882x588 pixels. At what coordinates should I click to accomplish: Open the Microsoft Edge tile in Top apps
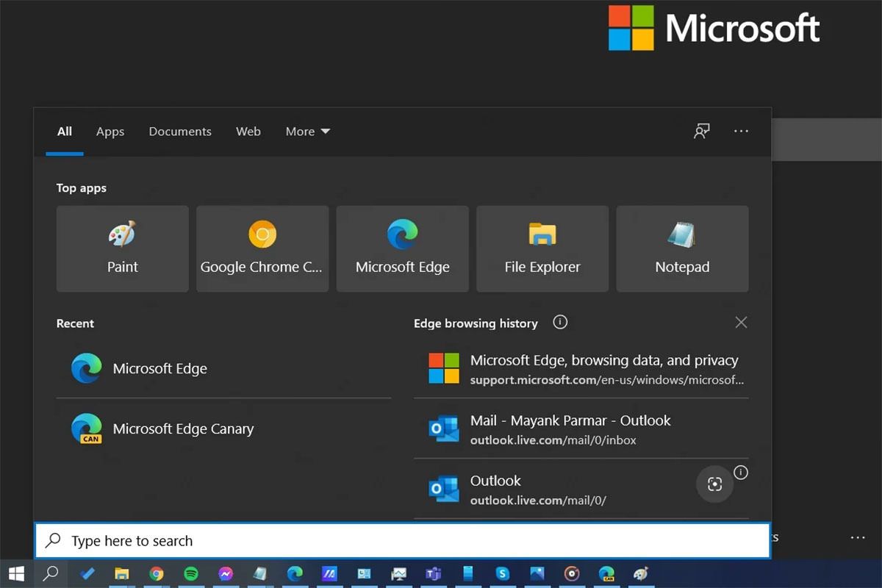(403, 248)
